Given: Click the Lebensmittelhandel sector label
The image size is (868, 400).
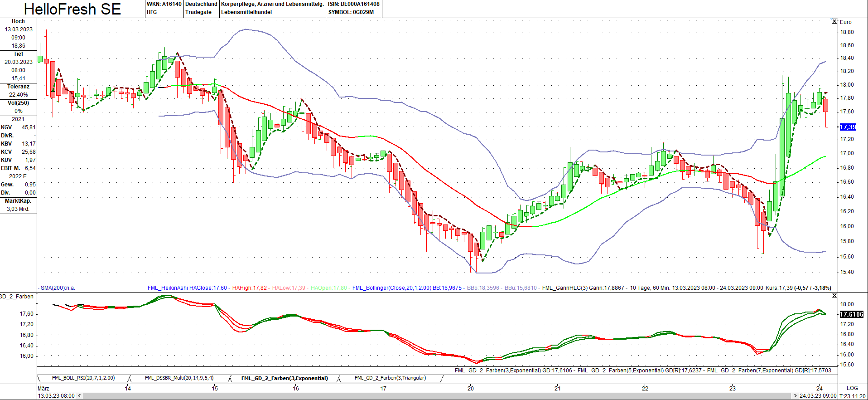Looking at the screenshot, I should (246, 12).
